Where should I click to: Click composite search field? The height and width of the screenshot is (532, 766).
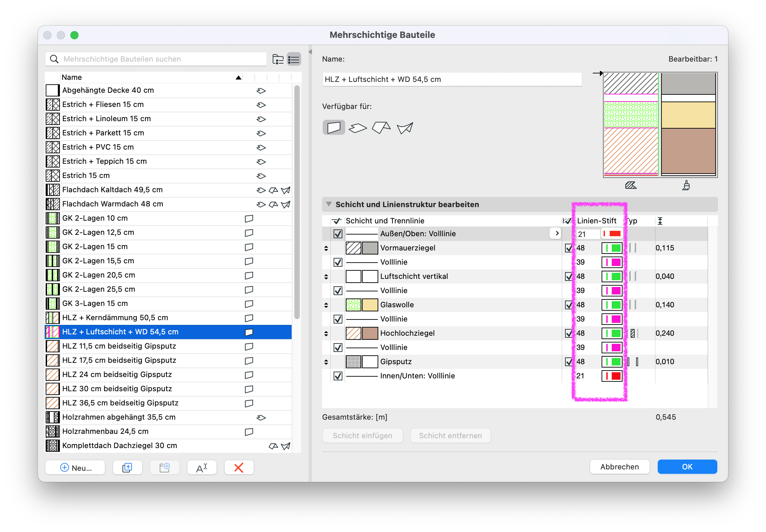click(156, 59)
